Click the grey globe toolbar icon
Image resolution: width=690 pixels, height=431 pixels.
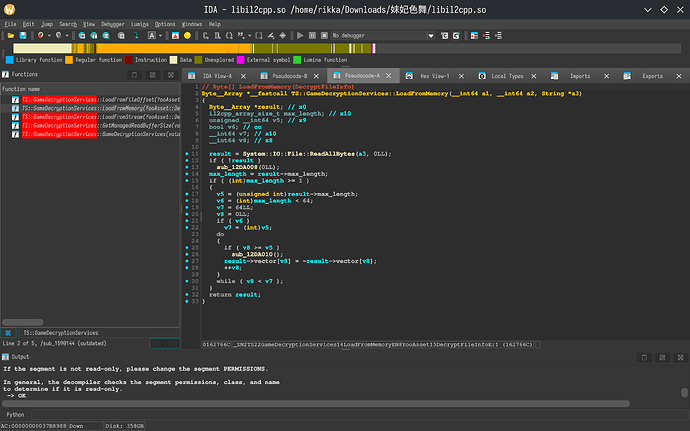pyautogui.click(x=59, y=36)
